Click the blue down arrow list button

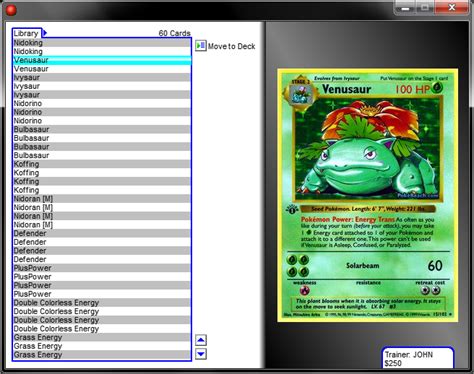[201, 354]
